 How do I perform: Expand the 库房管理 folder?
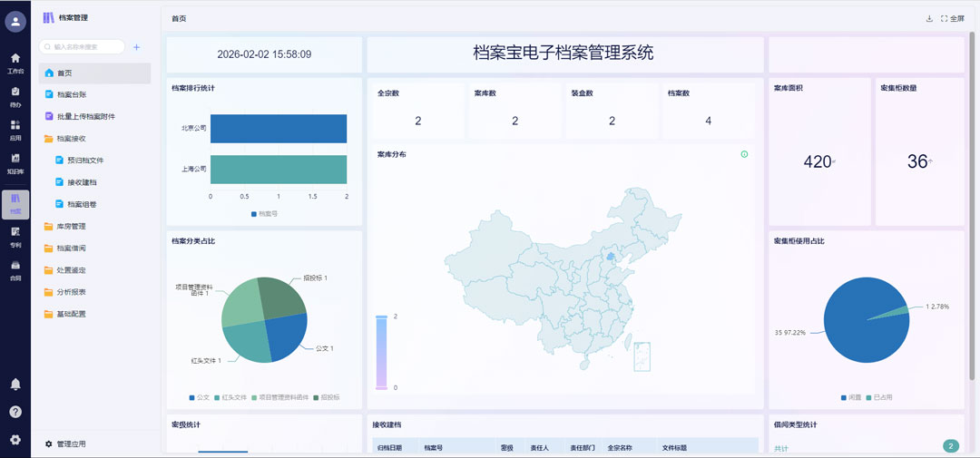pos(71,227)
